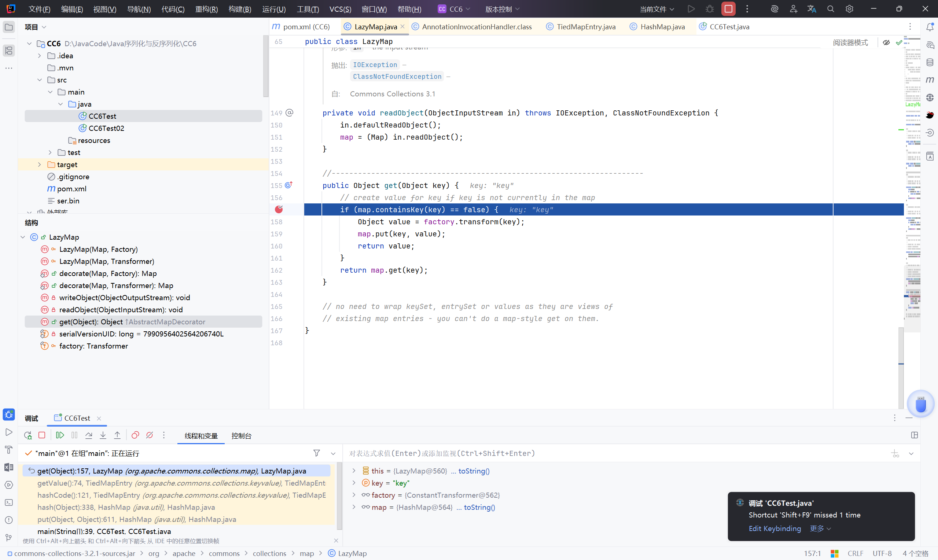This screenshot has height=560, width=938.
Task: Toggle Mute Breakpoints in debug toolbar
Action: click(150, 435)
